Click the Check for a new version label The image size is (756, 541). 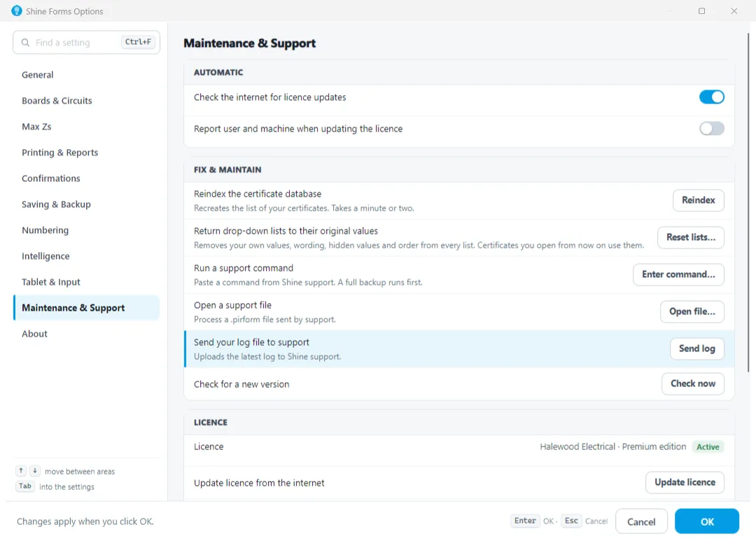tap(241, 384)
